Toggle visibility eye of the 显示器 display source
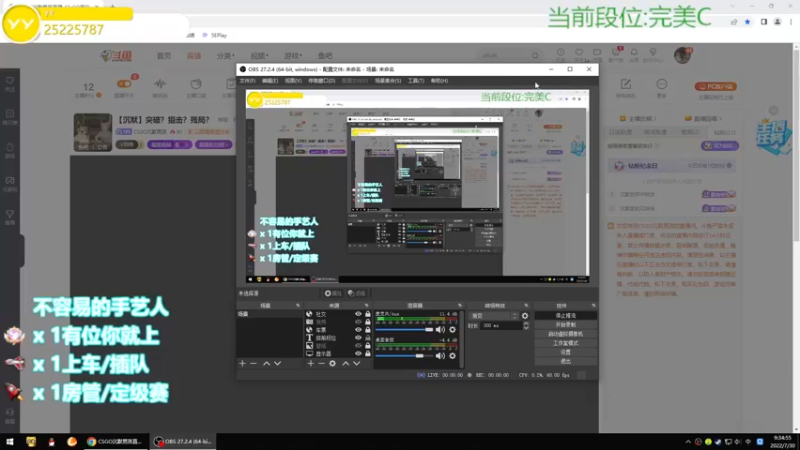The height and width of the screenshot is (450, 800). 358,354
